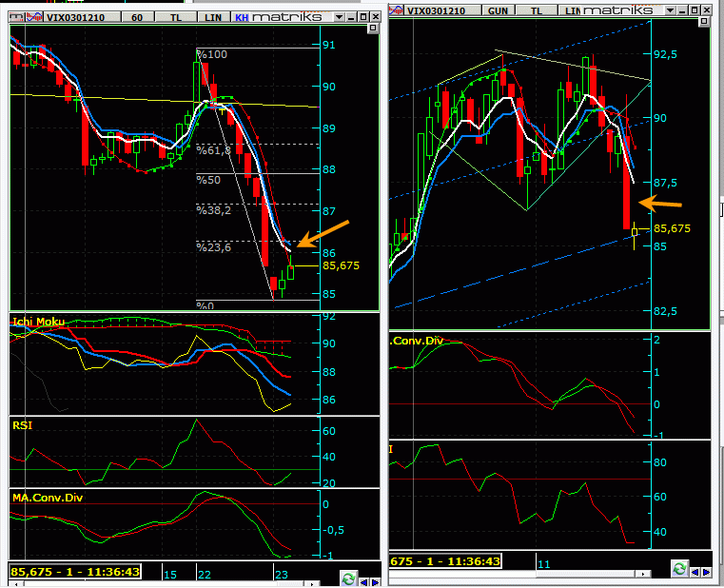Click GUN period button in right chart

[498, 10]
